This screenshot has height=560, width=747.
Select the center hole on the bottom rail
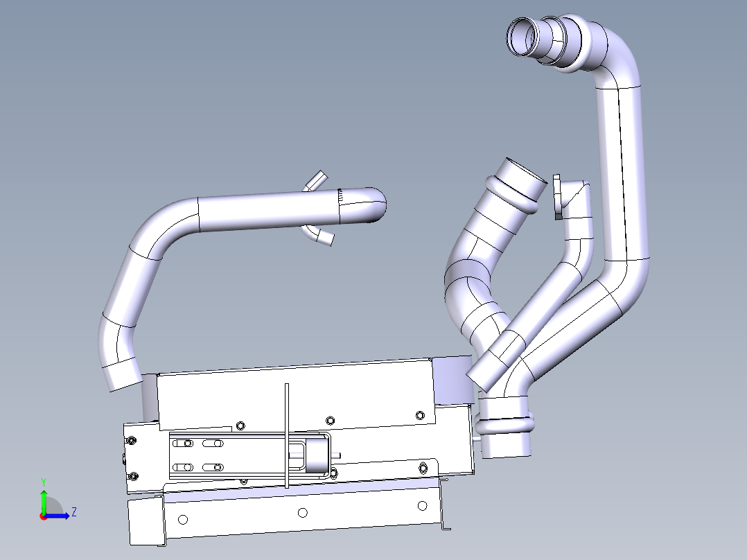tap(302, 513)
